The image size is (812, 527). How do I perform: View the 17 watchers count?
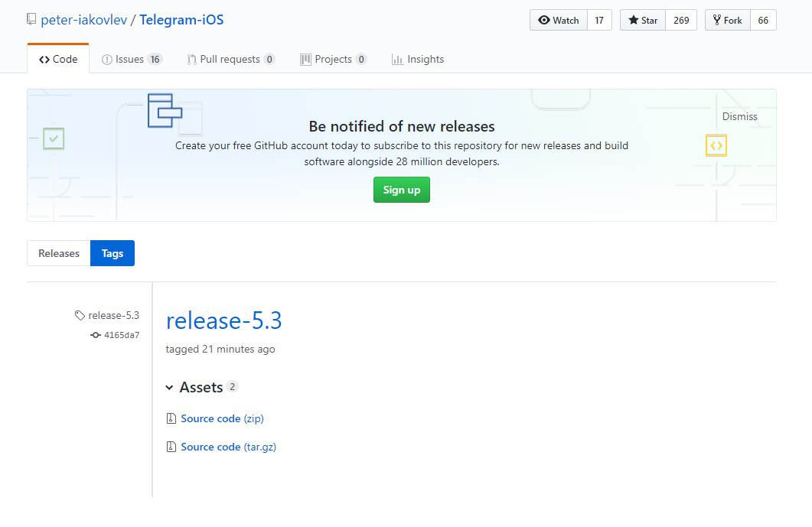[x=599, y=20]
